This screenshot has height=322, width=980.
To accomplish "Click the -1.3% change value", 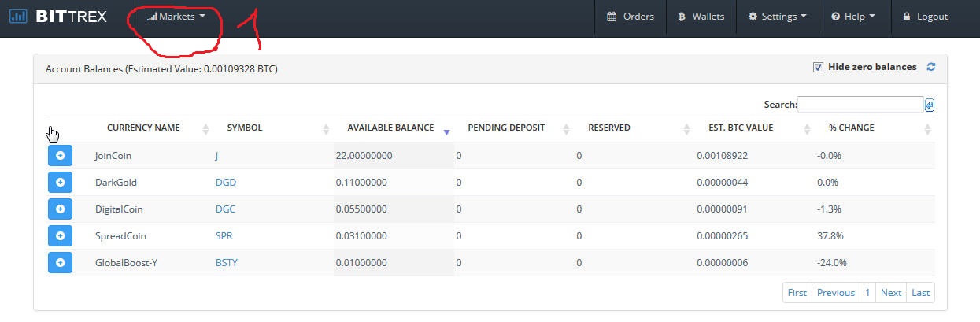I will pyautogui.click(x=830, y=209).
